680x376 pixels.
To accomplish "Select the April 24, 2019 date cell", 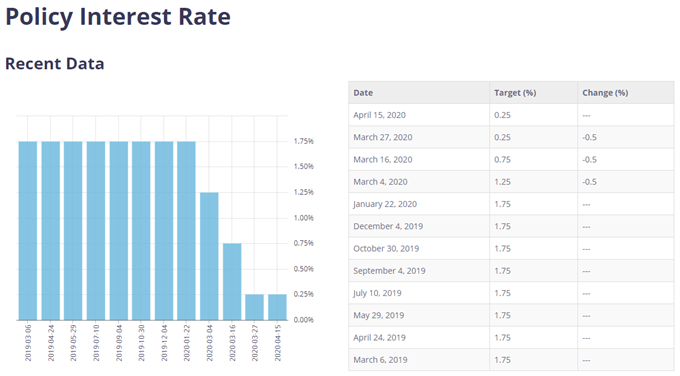I will tap(419, 337).
